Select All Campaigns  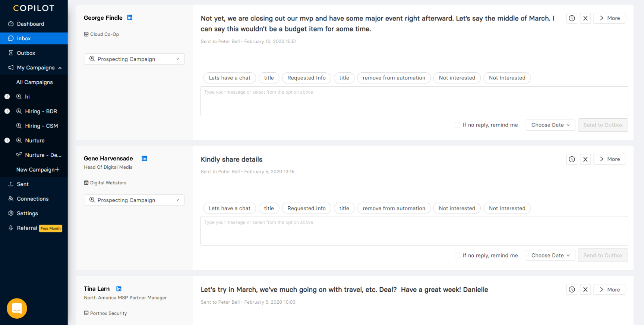pyautogui.click(x=35, y=82)
